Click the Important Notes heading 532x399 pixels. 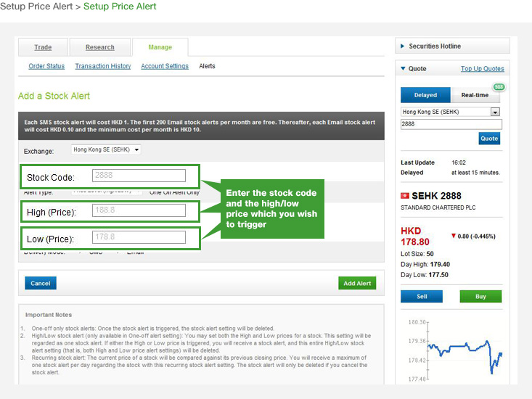point(49,315)
